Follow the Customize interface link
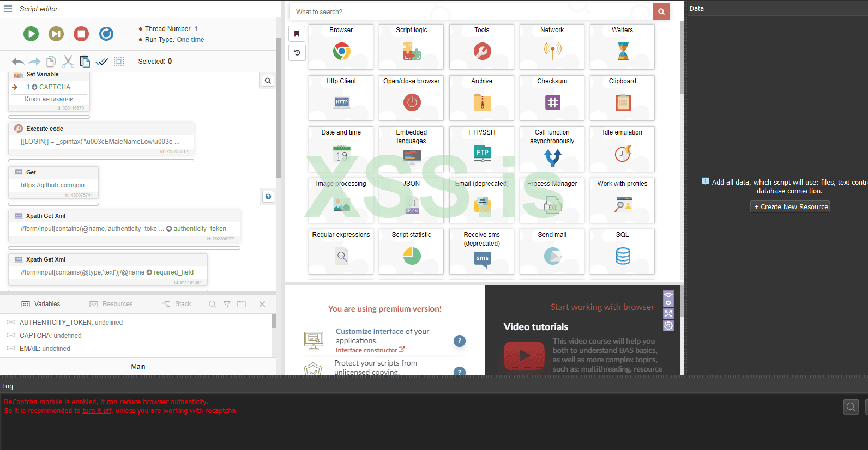 (x=370, y=331)
